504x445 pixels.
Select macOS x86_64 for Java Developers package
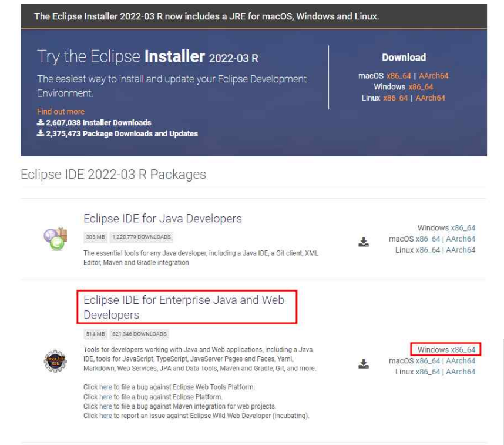[428, 239]
